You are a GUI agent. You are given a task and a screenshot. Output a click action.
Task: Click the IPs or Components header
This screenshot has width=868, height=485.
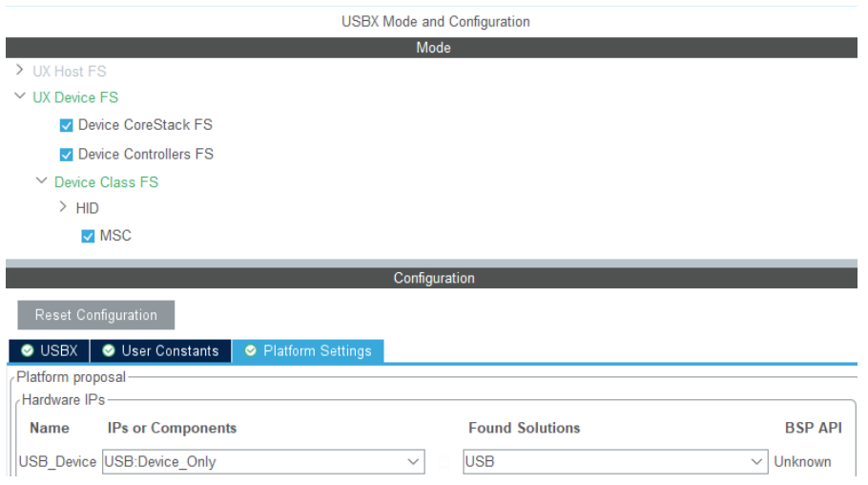pyautogui.click(x=172, y=428)
